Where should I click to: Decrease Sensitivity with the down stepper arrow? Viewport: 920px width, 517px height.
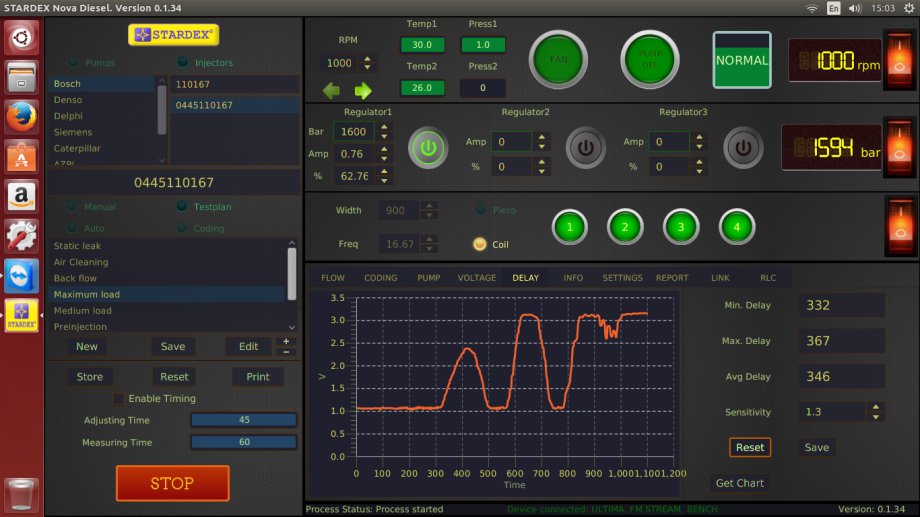875,417
